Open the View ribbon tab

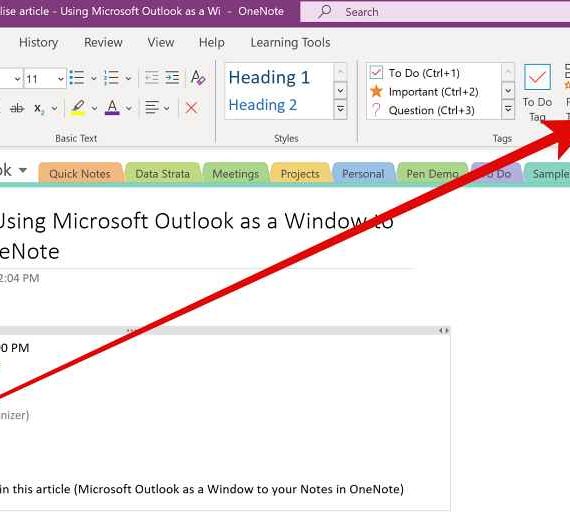(161, 43)
